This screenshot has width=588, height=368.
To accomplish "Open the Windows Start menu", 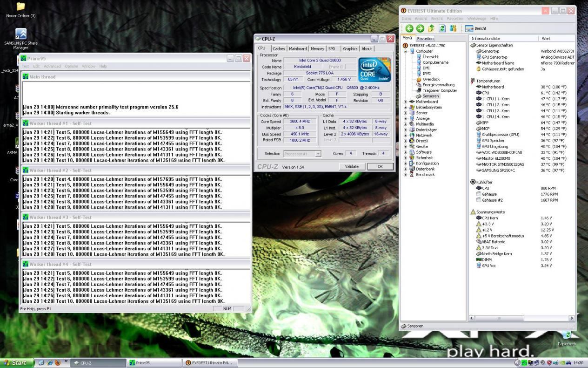I will coord(17,362).
